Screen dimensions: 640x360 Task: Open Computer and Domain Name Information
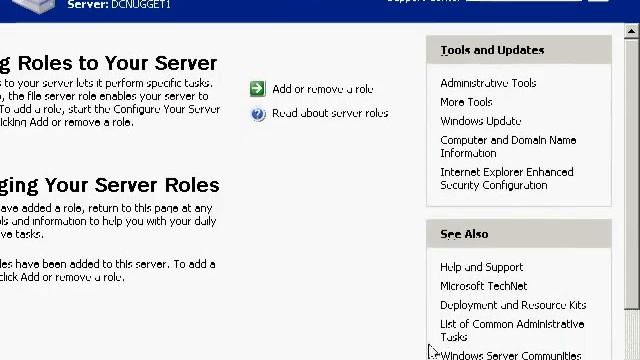point(508,147)
